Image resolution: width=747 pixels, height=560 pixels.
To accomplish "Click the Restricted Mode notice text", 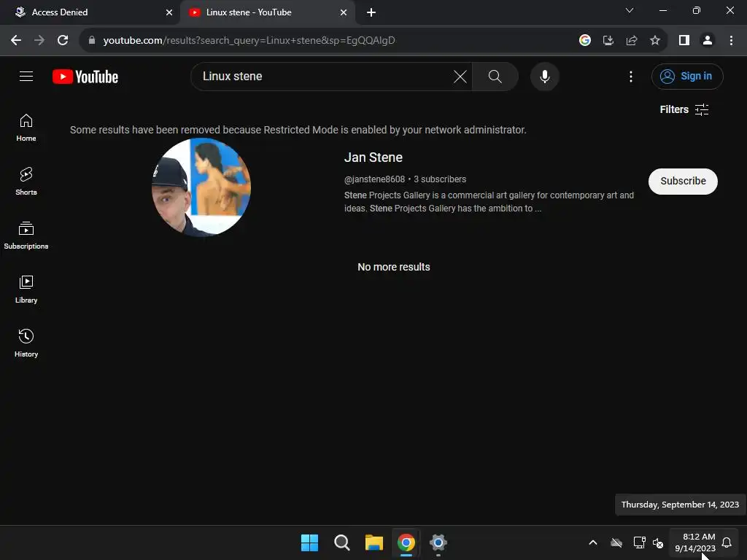I will coord(298,130).
